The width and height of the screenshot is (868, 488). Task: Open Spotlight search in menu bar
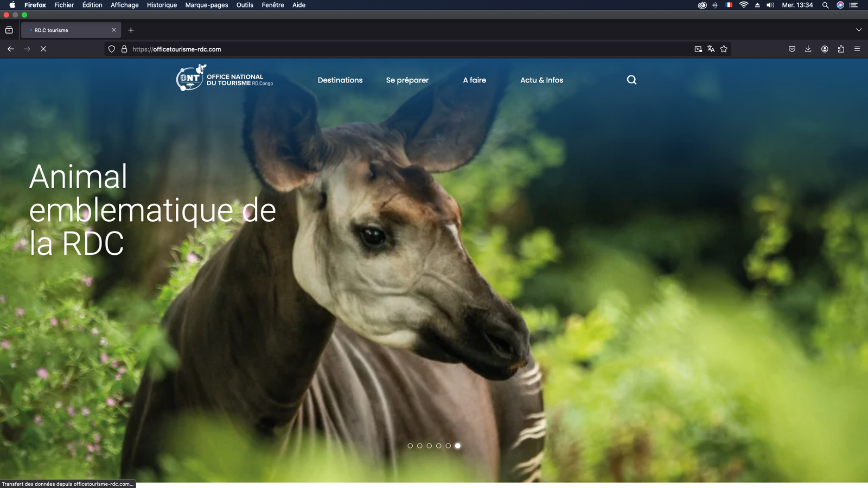click(825, 5)
